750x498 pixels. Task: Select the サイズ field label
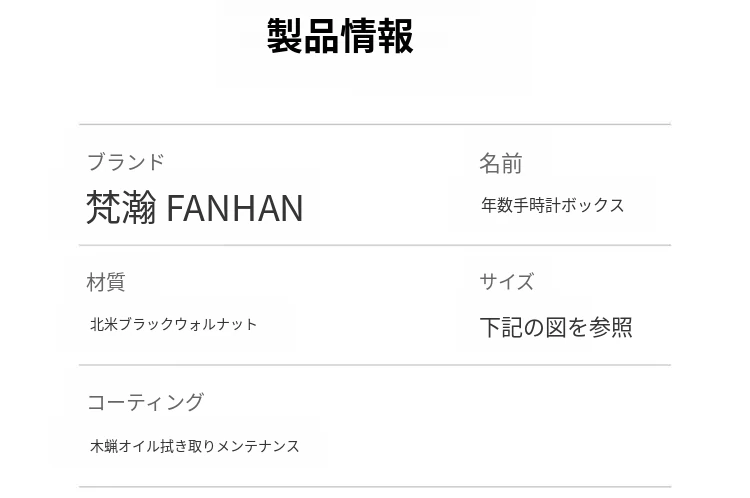pyautogui.click(x=506, y=282)
